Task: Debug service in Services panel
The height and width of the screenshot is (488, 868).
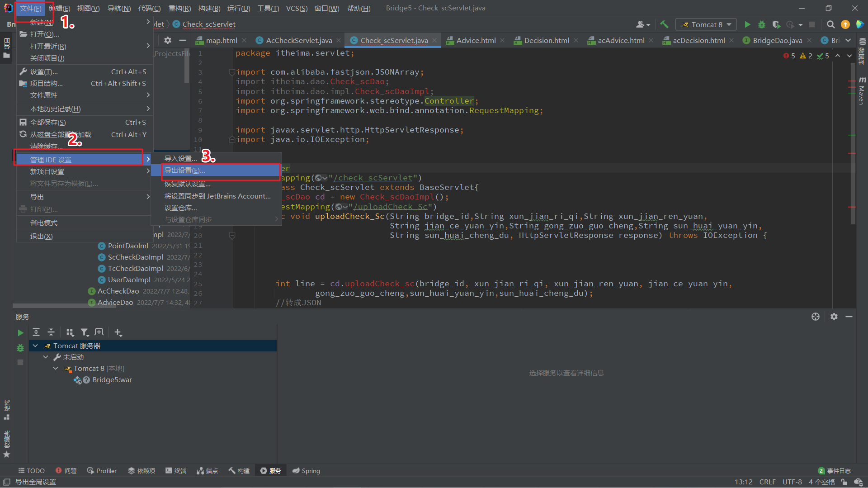Action: click(x=20, y=348)
